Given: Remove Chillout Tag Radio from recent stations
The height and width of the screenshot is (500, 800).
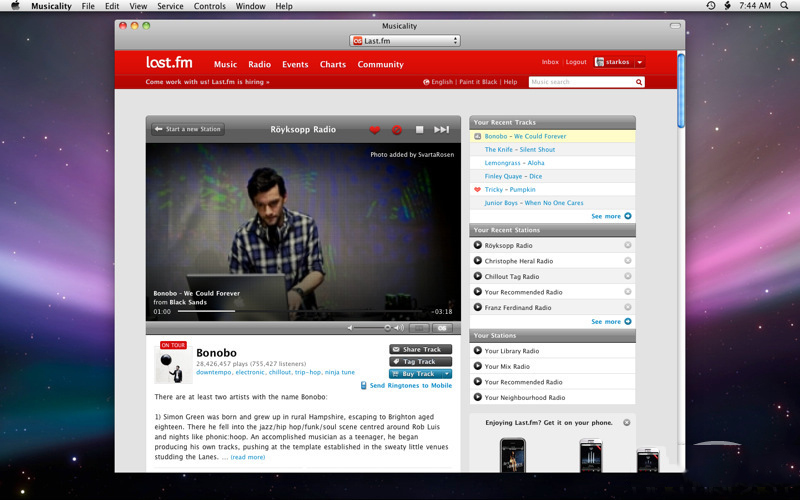Looking at the screenshot, I should (x=628, y=276).
